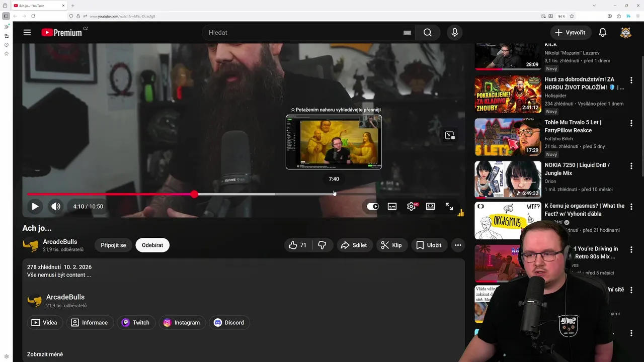Open browser history in the sidebar

click(7, 45)
